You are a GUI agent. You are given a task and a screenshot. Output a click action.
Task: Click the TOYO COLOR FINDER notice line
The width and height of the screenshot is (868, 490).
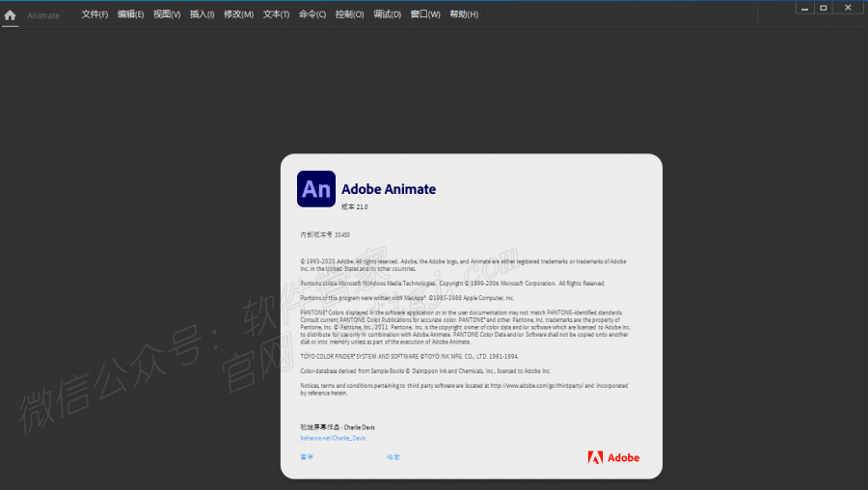click(410, 357)
